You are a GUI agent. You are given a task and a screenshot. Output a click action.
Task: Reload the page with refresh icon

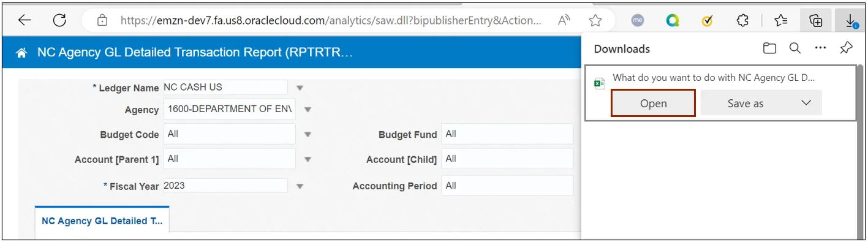point(59,20)
